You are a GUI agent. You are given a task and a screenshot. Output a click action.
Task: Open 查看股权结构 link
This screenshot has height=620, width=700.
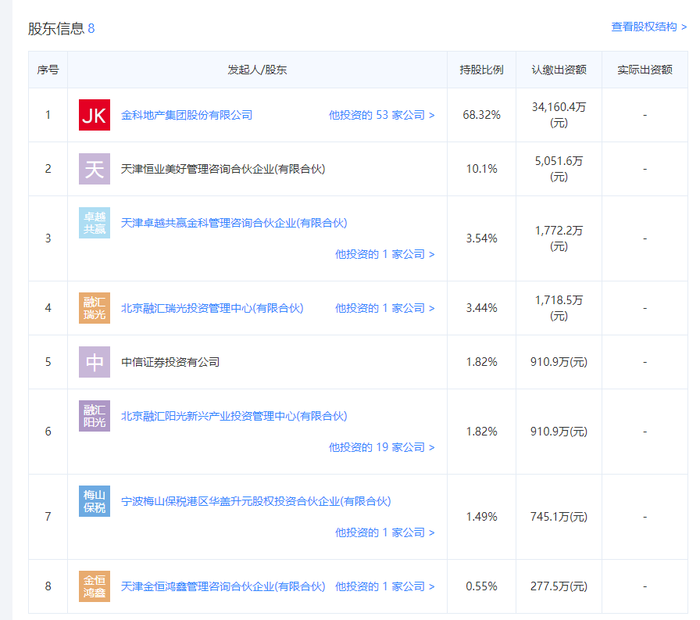649,27
